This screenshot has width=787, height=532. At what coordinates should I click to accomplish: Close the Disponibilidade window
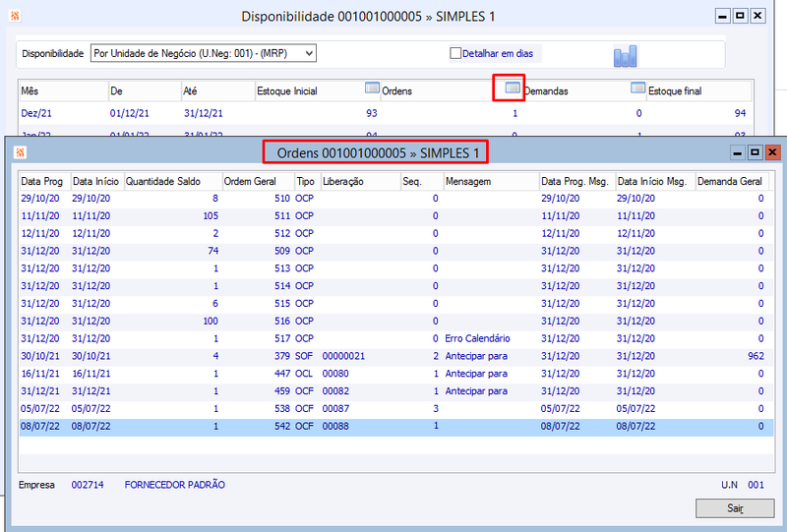[x=757, y=16]
